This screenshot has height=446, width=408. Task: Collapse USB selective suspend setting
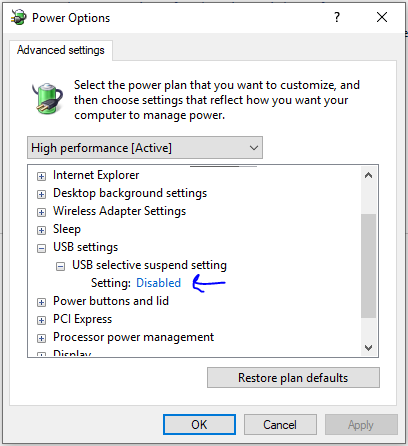(x=60, y=266)
